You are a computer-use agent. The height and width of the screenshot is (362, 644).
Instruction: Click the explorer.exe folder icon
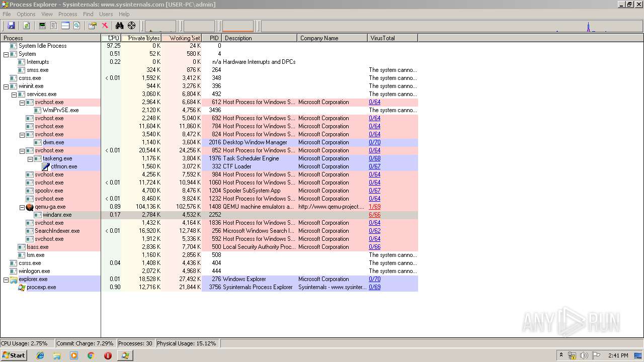[14, 279]
